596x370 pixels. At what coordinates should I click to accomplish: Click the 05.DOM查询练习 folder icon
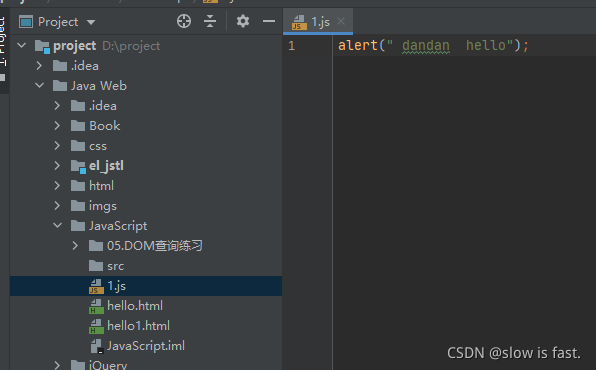(96, 246)
